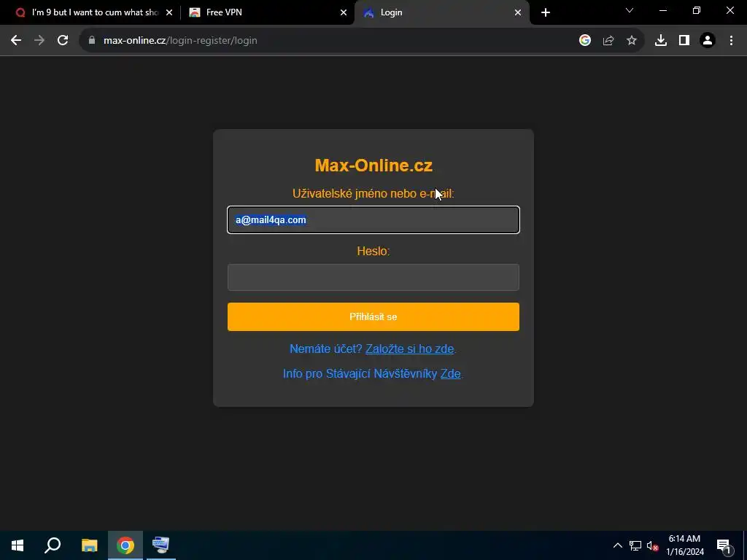747x560 pixels.
Task: Click the forward navigation arrow
Action: pos(39,41)
